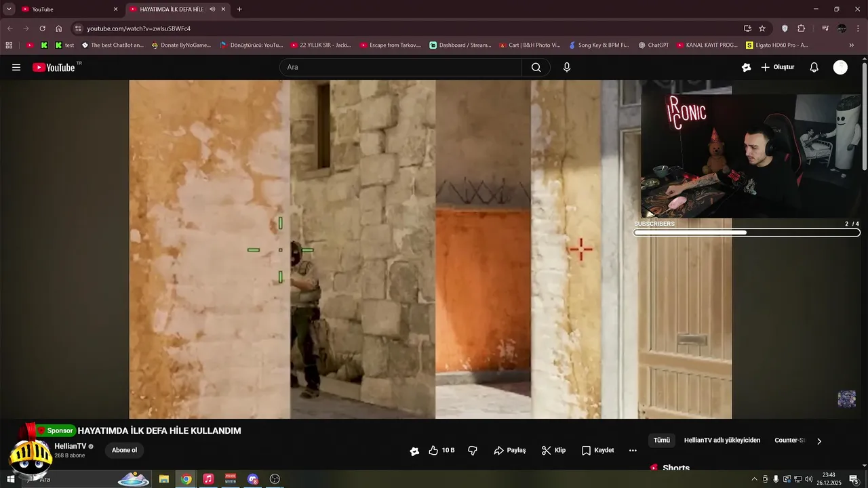The width and height of the screenshot is (868, 488).
Task: Click the YouTube Ara search field
Action: [401, 67]
